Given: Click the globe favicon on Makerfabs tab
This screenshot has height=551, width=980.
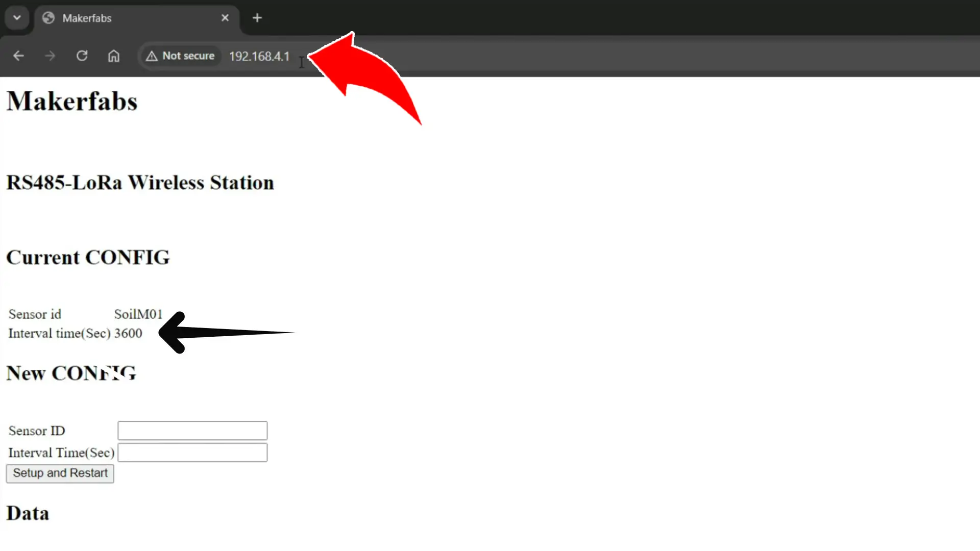Looking at the screenshot, I should [48, 18].
